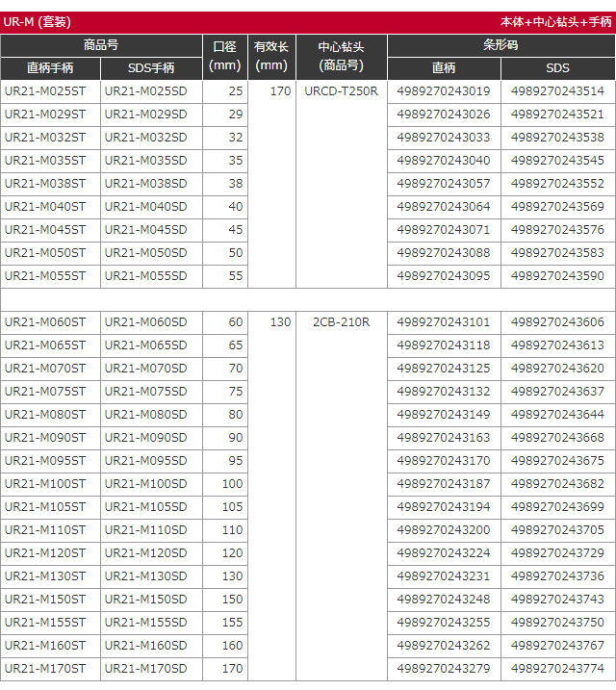
Task: Select barcode 4989270243774
Action: tap(558, 669)
